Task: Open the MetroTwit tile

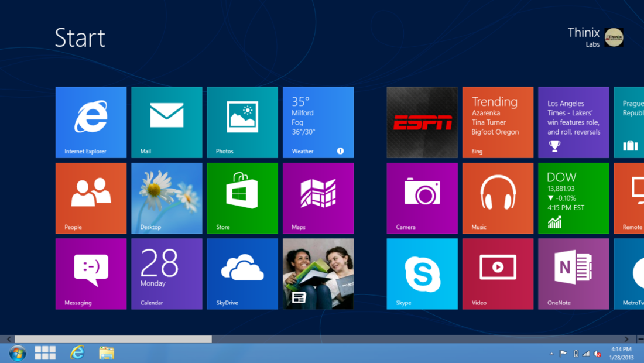Action: (629, 274)
